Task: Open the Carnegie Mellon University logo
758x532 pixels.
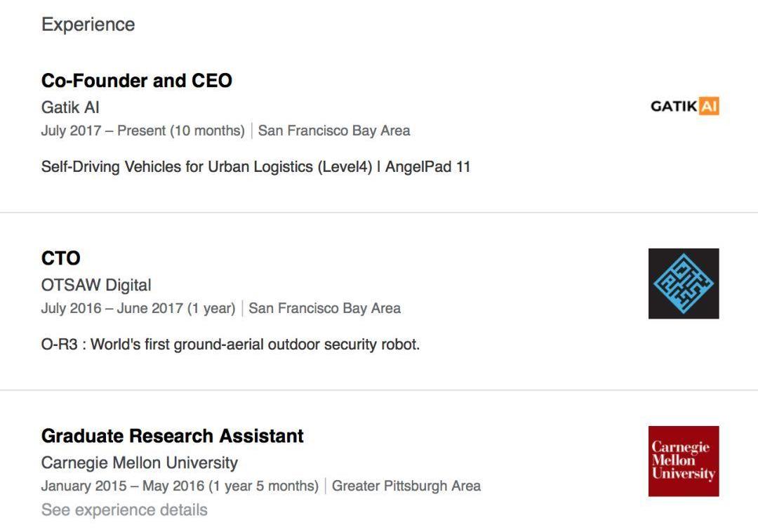Action: pos(684,461)
